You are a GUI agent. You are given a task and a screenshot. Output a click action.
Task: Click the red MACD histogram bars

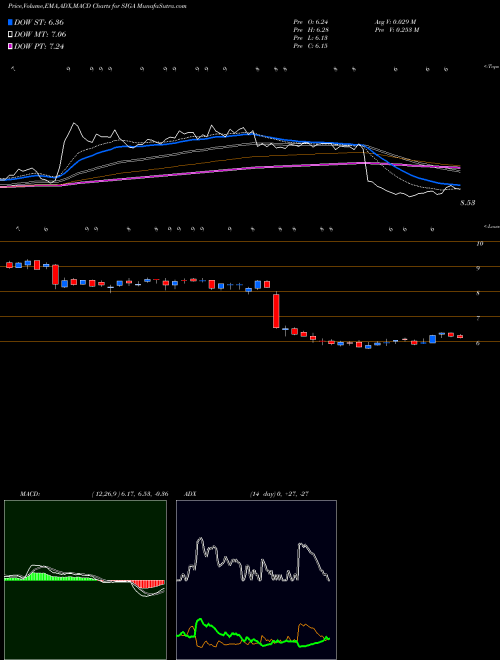[147, 584]
